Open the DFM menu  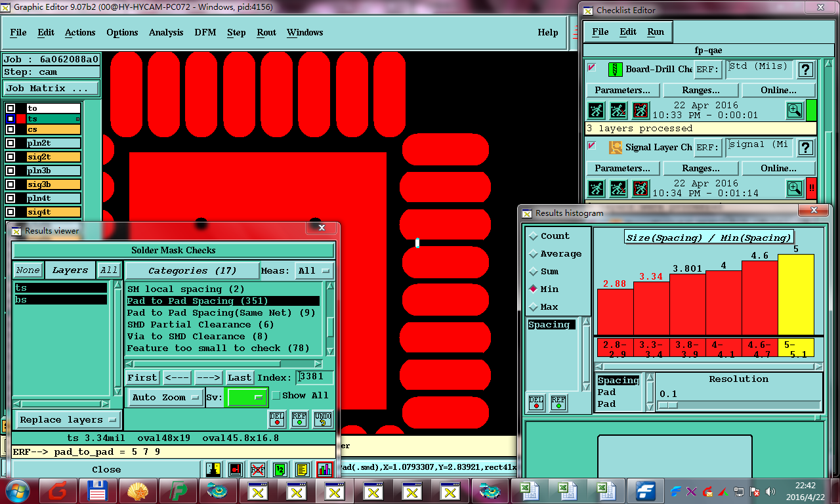pos(205,32)
